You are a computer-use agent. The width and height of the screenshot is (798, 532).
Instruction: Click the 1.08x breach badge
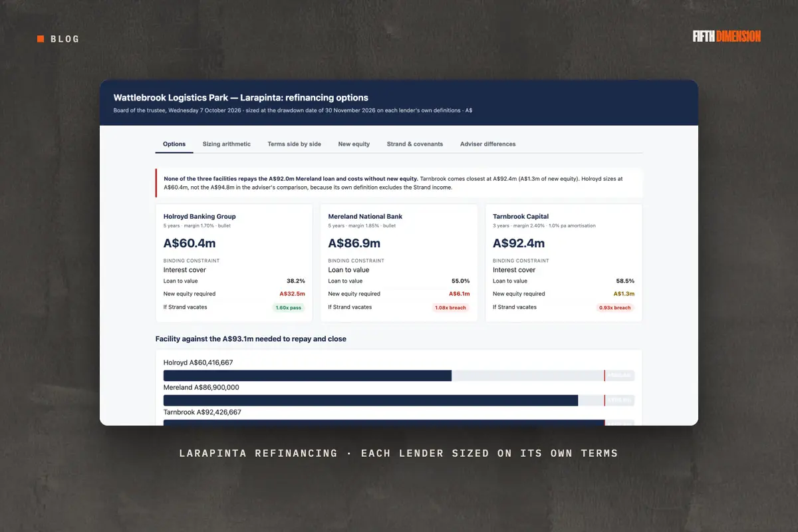[452, 308]
